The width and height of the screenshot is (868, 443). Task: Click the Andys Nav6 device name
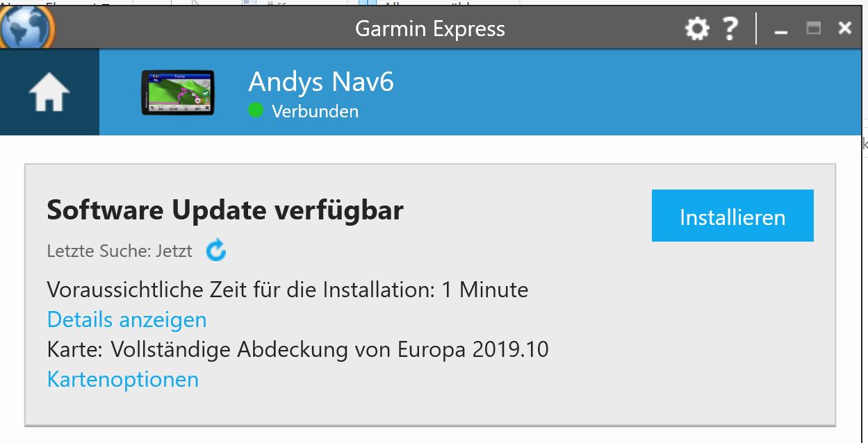point(321,82)
